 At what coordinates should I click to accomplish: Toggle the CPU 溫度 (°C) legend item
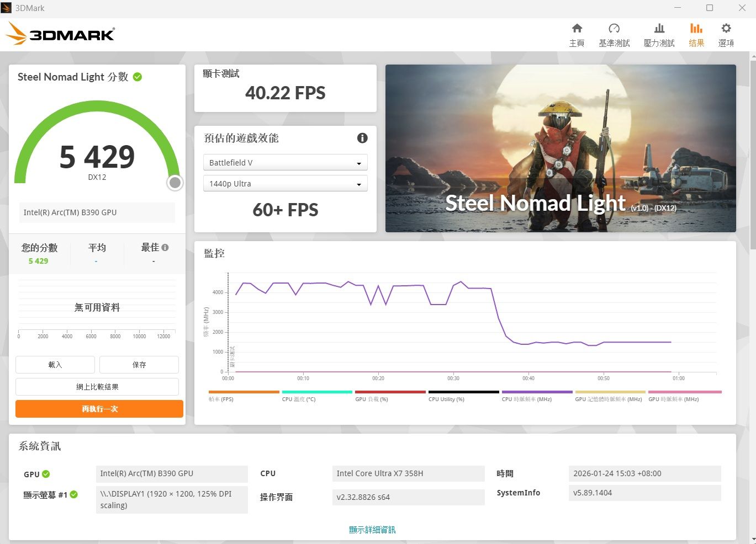point(317,396)
